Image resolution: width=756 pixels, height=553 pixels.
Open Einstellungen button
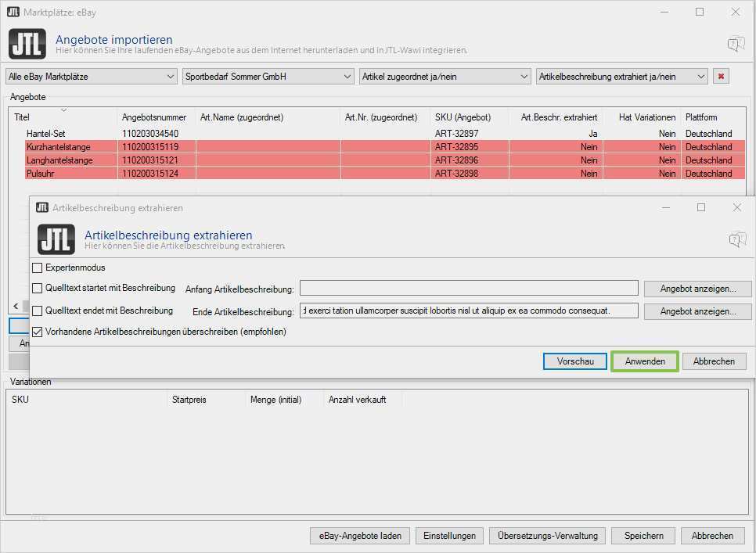click(x=449, y=536)
